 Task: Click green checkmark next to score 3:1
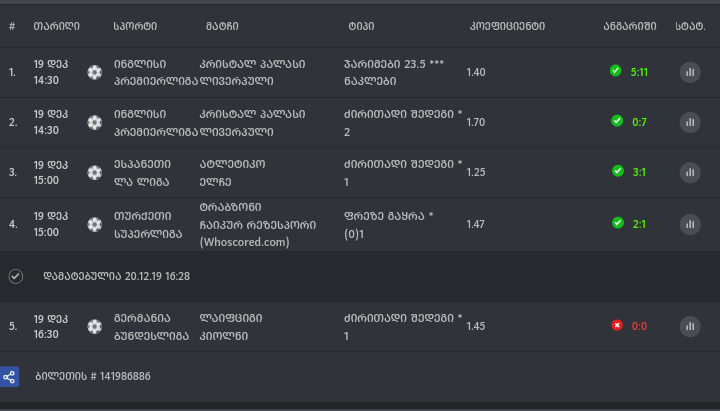point(617,172)
